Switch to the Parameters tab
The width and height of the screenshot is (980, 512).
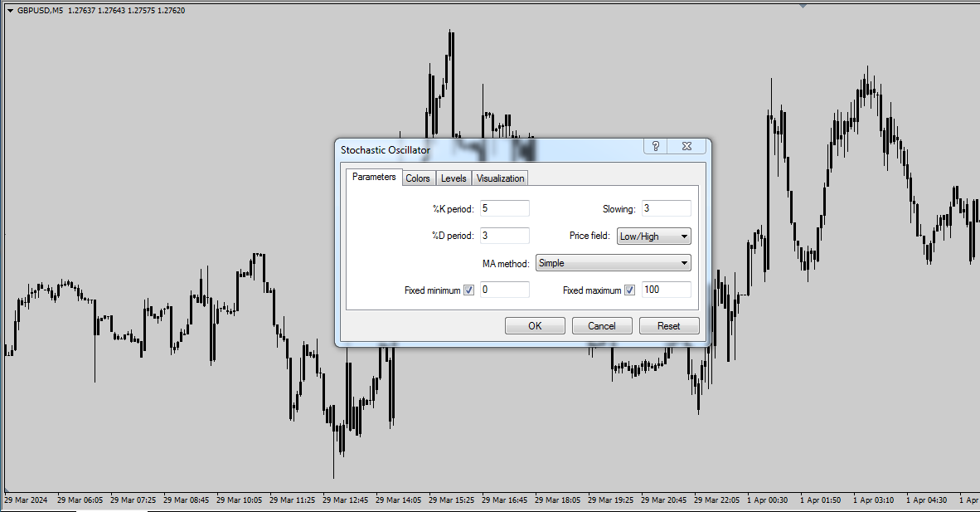pos(374,177)
